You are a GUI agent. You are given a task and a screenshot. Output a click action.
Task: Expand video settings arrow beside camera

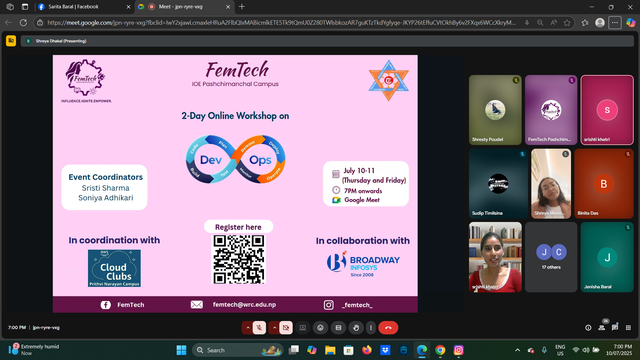point(274,328)
